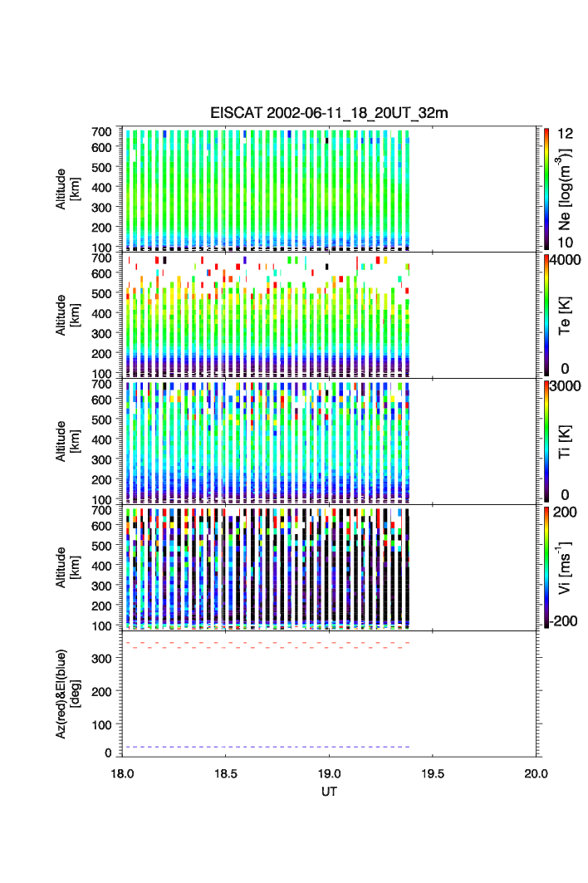This screenshot has height=883, width=588.
Task: Click the electron temperature data panel
Action: click(266, 315)
